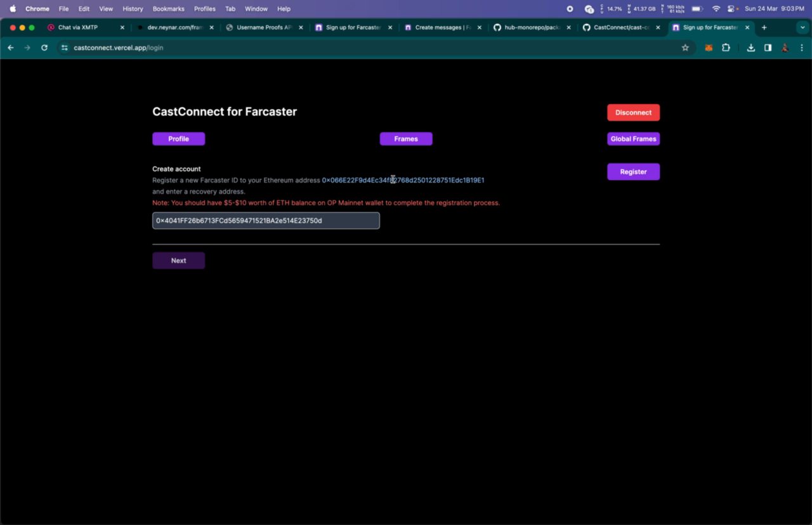Open Chrome profile avatar
Viewport: 812px width, 525px height.
click(x=785, y=48)
